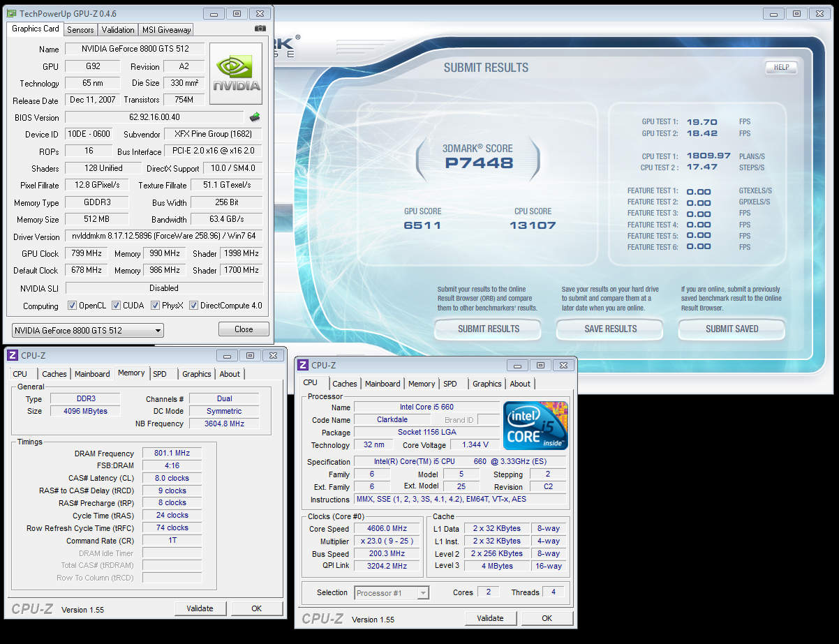This screenshot has height=644, width=839.
Task: Open Memory tab in the front CPU-Z window
Action: (422, 384)
